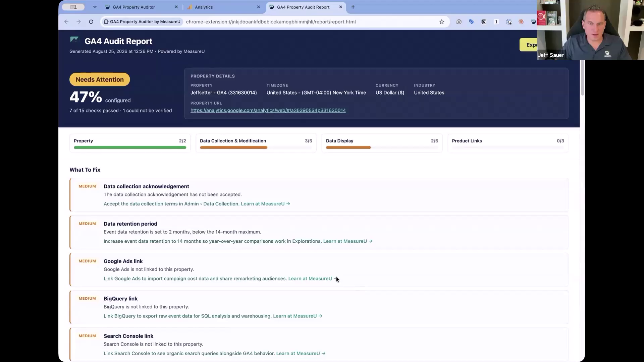Click the extension info chip in address bar
Image resolution: width=644 pixels, height=362 pixels.
(142, 22)
